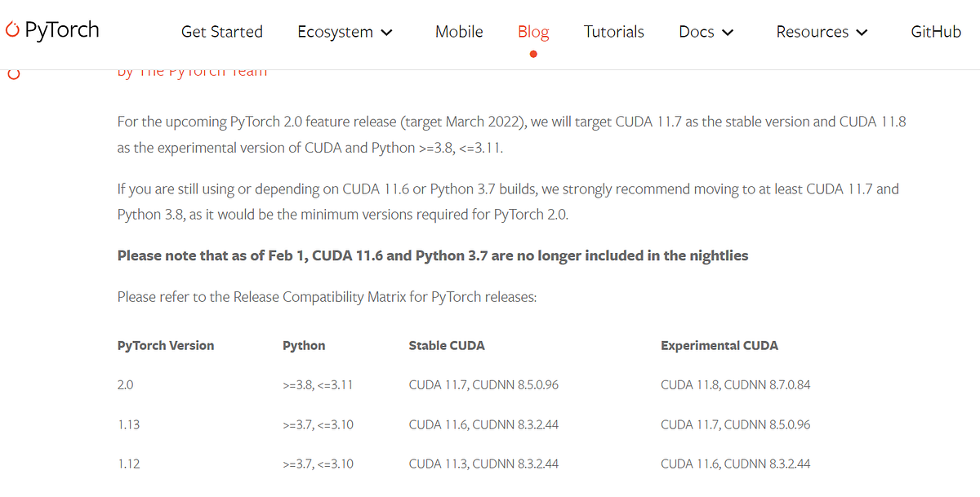
Task: Click the Resources menu label
Action: pyautogui.click(x=813, y=32)
